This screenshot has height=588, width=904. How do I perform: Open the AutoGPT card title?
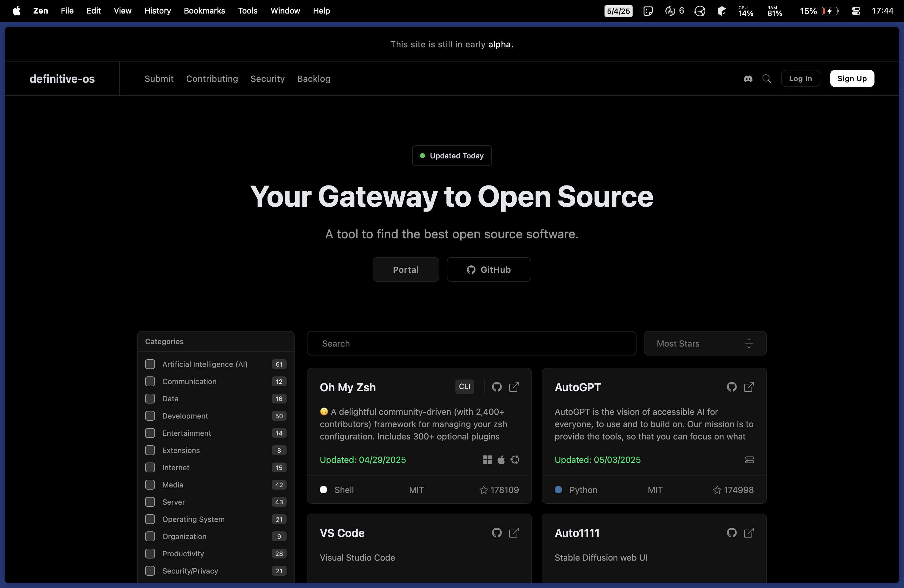point(577,387)
